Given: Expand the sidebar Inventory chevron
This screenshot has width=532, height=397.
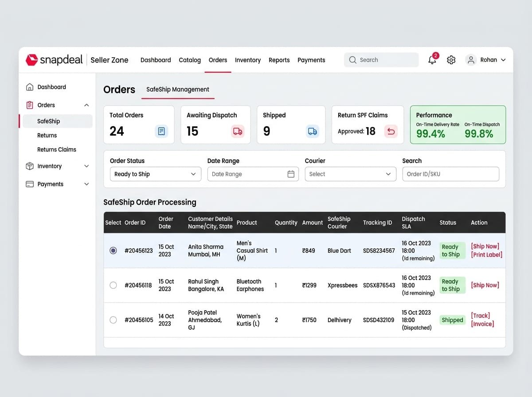Looking at the screenshot, I should pos(86,166).
